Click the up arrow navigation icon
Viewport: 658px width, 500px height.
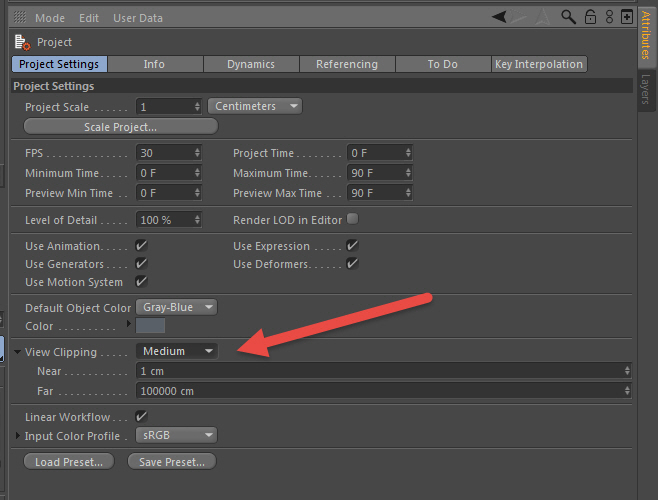(x=543, y=17)
